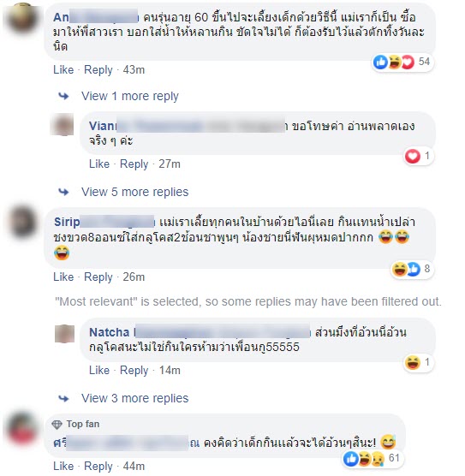
Task: Open Natcha's profile name link
Action: 109,332
